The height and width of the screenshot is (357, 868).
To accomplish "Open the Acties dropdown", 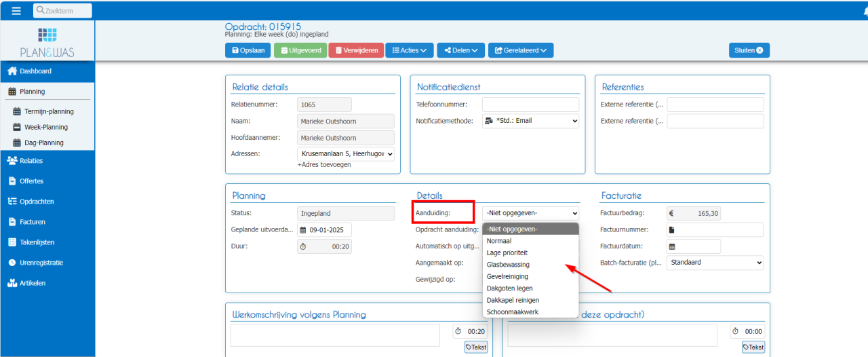I will 410,50.
